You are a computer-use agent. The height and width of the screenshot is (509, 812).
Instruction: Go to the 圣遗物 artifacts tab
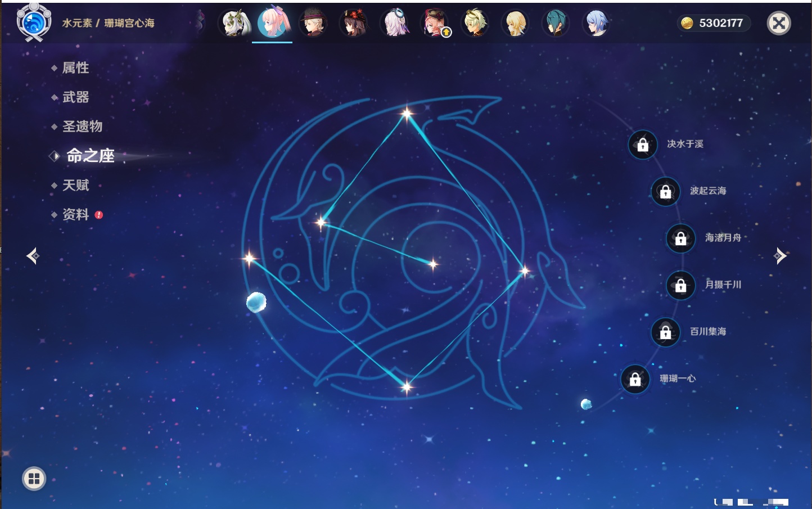(82, 127)
